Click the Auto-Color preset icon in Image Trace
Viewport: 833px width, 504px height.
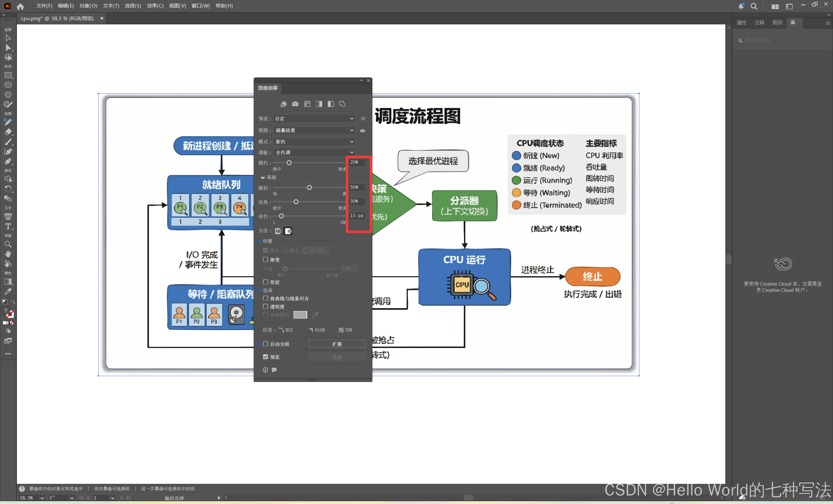point(283,104)
